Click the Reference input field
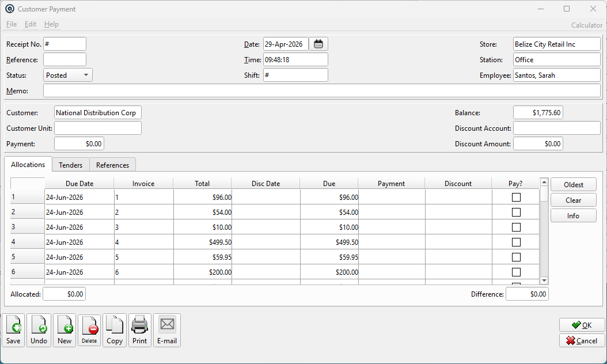 click(x=65, y=60)
